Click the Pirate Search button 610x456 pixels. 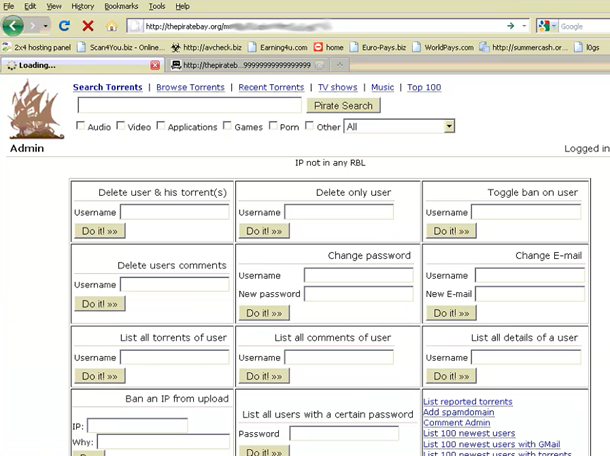(344, 105)
